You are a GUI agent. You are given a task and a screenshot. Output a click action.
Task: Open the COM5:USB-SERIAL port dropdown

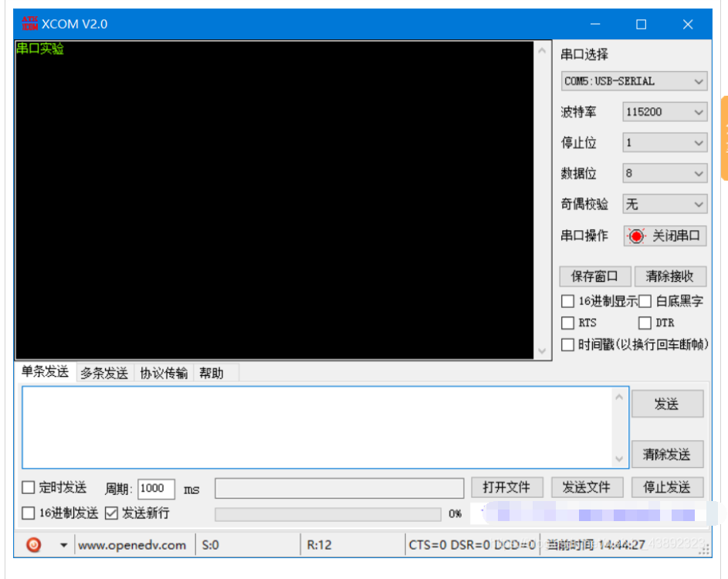634,81
